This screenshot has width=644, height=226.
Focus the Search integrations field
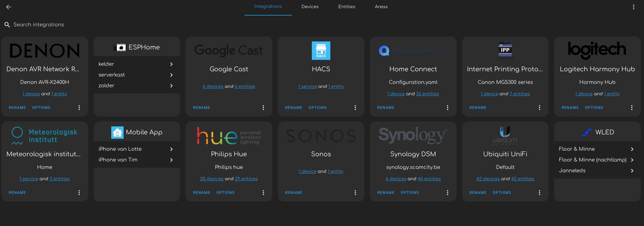point(39,25)
